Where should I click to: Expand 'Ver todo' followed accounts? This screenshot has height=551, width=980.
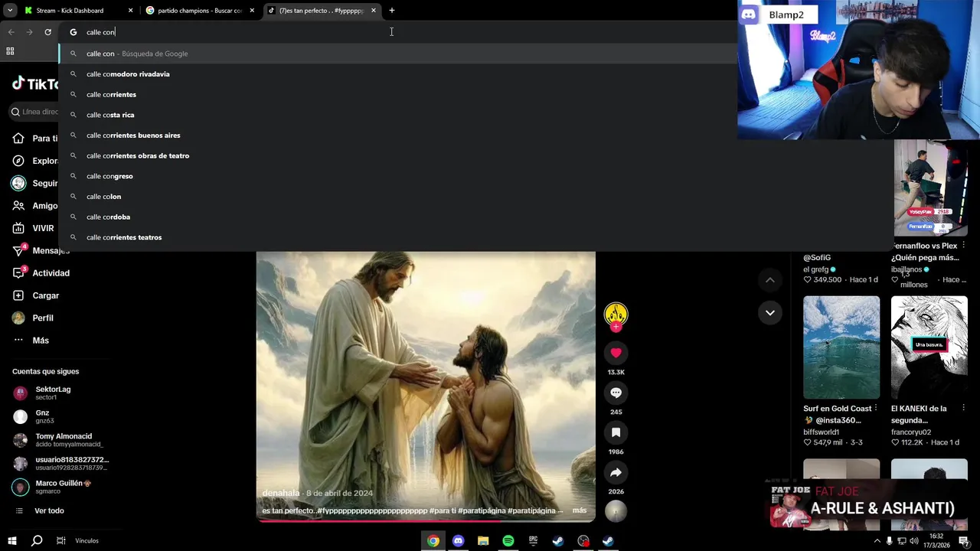[49, 510]
